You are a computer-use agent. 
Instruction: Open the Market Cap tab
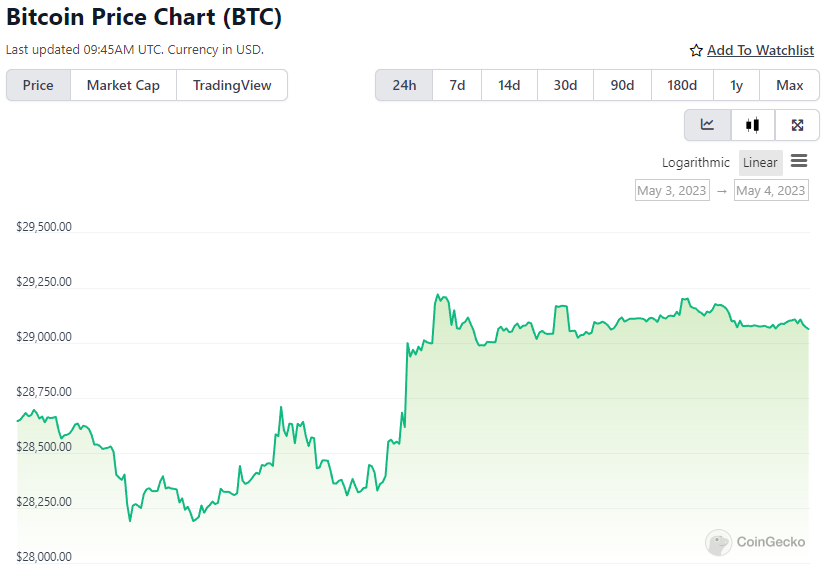123,85
